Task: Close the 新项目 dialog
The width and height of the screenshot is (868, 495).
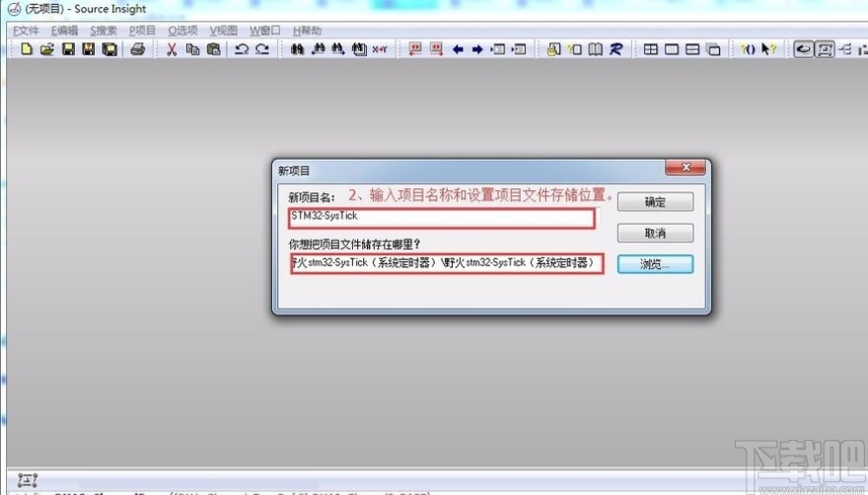Action: pos(686,168)
